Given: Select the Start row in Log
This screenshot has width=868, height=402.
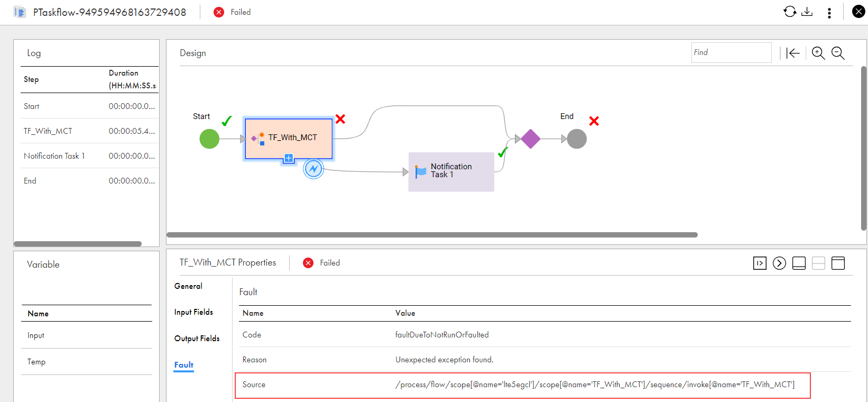Looking at the screenshot, I should click(89, 106).
